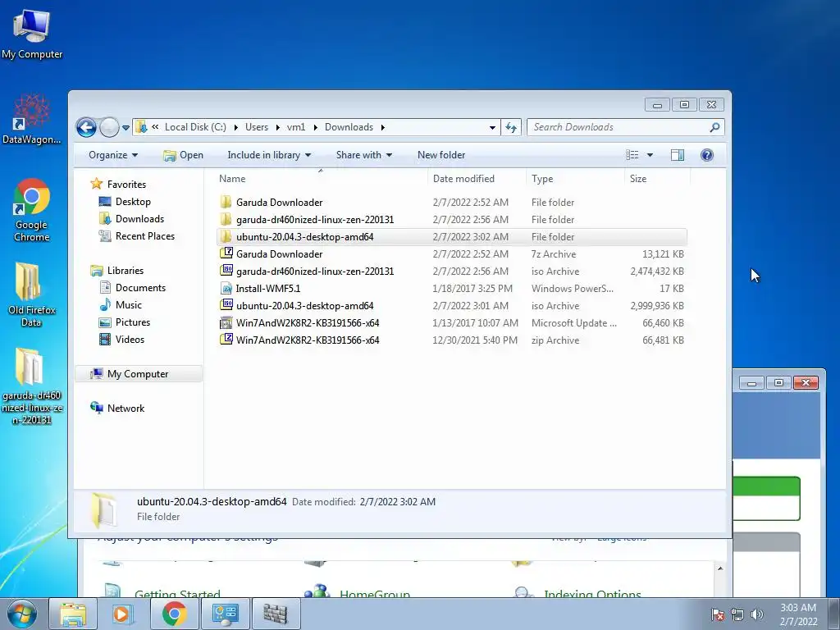Click the Windows Media Player taskbar icon

123,614
